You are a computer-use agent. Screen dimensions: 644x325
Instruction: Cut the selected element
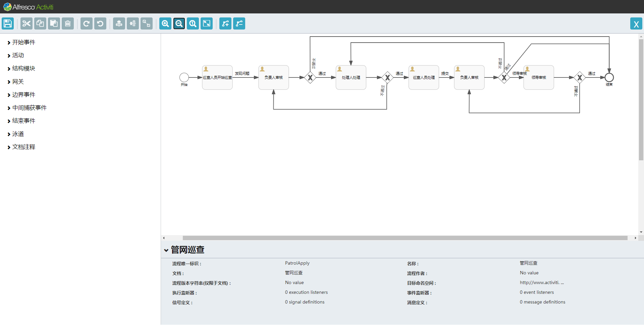26,23
